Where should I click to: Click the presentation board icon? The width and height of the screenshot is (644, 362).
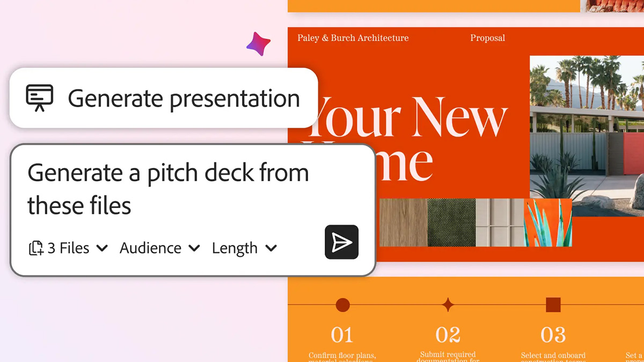[40, 98]
